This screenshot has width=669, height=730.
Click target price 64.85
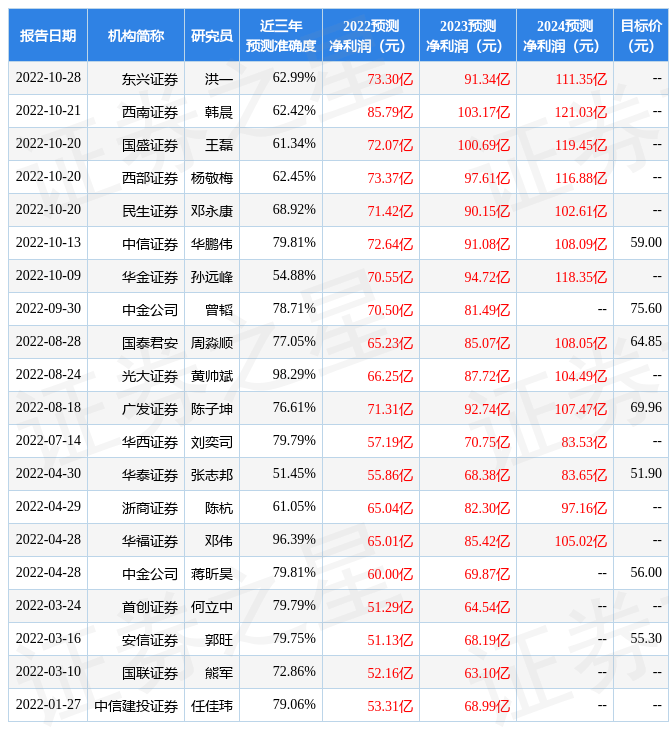click(646, 342)
